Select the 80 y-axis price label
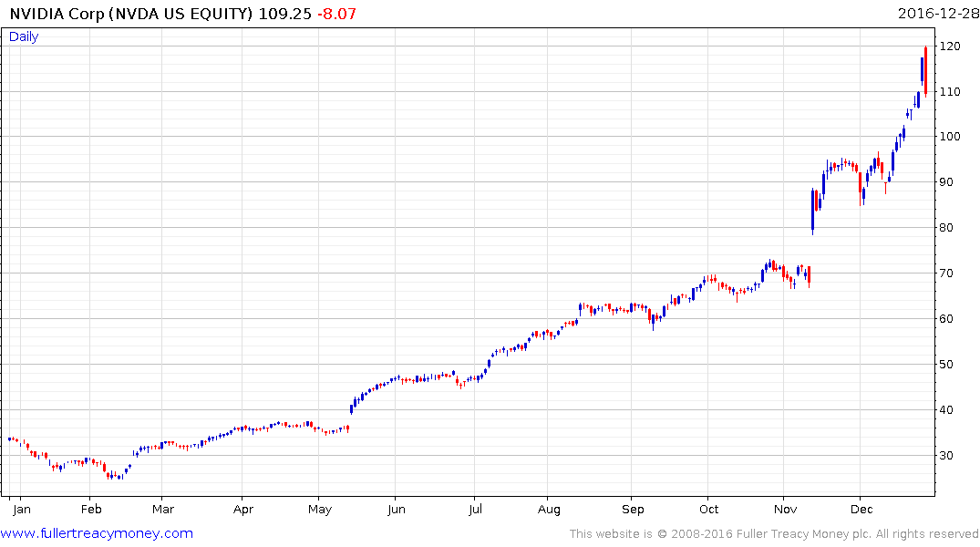The height and width of the screenshot is (547, 980). (947, 228)
